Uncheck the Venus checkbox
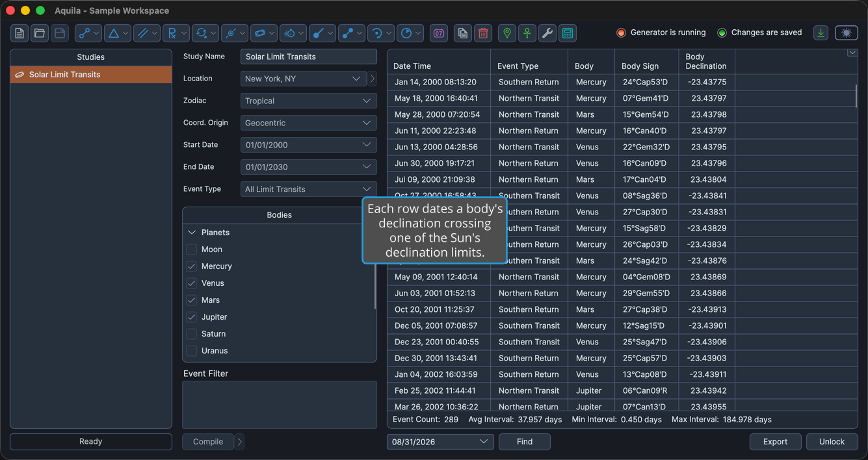The width and height of the screenshot is (868, 460). click(x=192, y=283)
